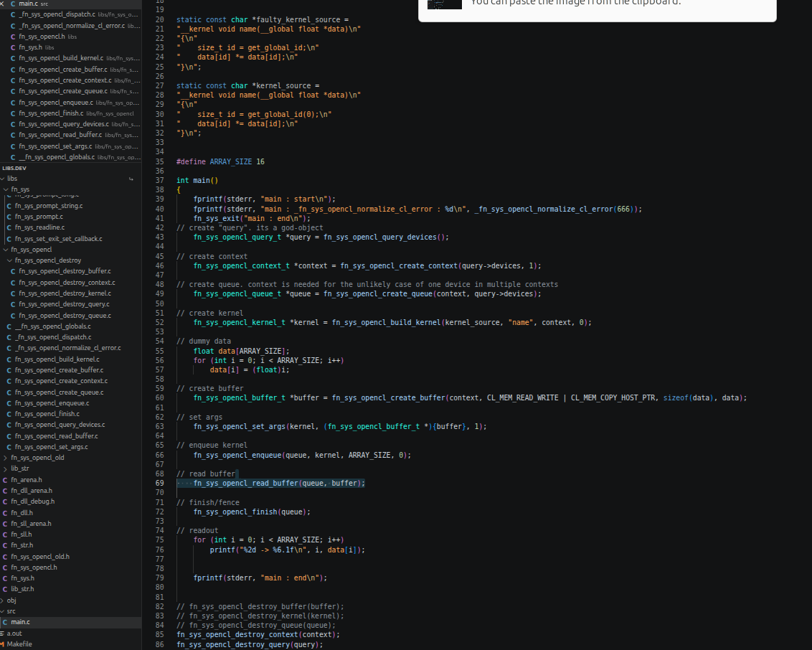812x650 pixels.
Task: Select fn_sys_readline.c in file tree
Action: click(70, 227)
